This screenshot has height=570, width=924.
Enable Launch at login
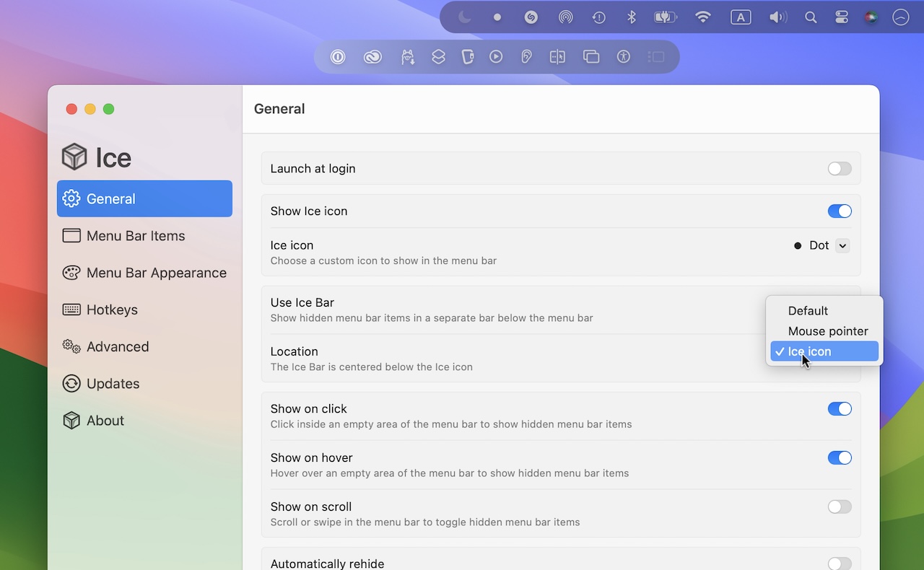tap(840, 169)
